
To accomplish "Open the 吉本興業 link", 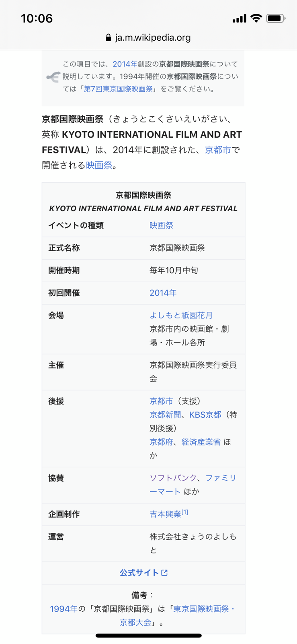I will [x=165, y=514].
